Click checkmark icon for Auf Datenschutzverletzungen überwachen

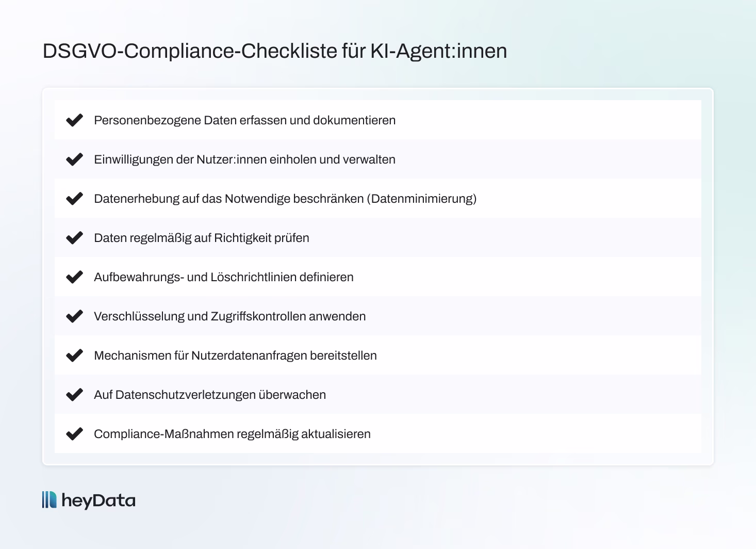tap(75, 395)
